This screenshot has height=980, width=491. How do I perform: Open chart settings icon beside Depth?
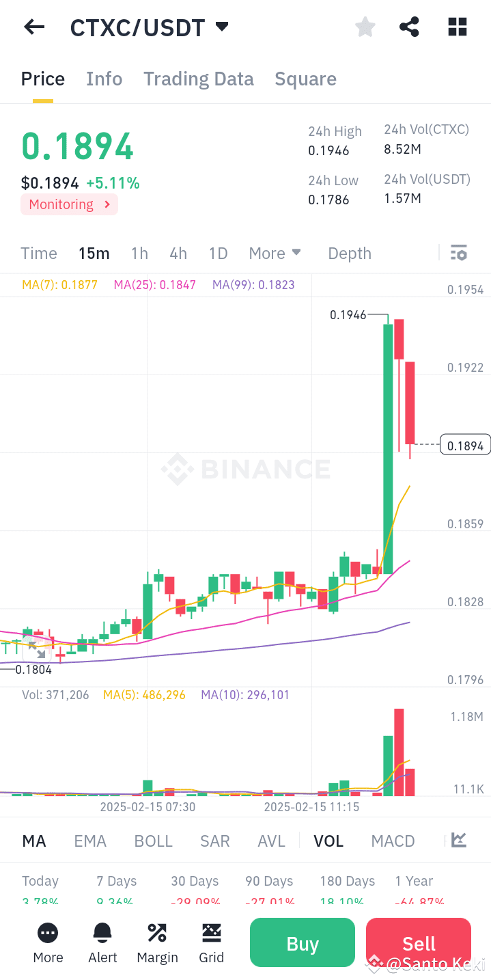click(458, 253)
